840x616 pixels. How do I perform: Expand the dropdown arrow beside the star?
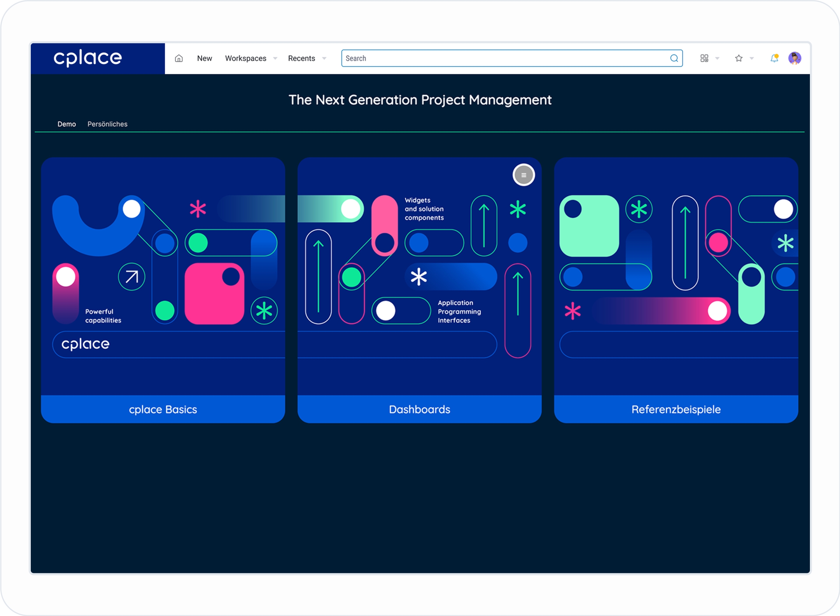[x=752, y=58]
